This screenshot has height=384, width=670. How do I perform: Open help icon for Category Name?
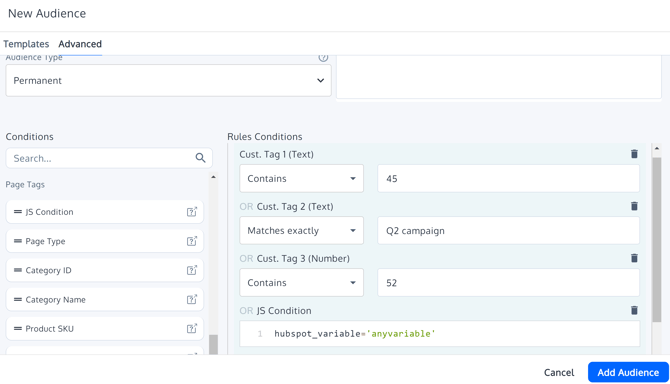192,299
